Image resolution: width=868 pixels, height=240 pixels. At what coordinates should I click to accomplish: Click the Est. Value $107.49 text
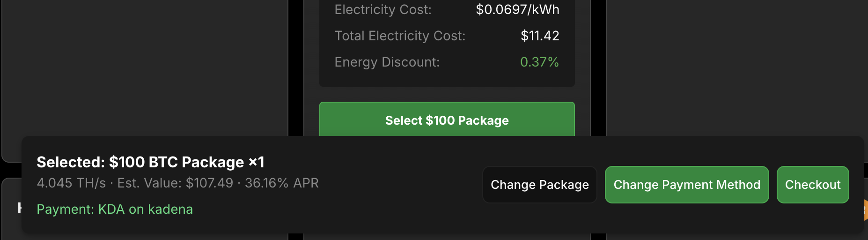[x=175, y=183]
